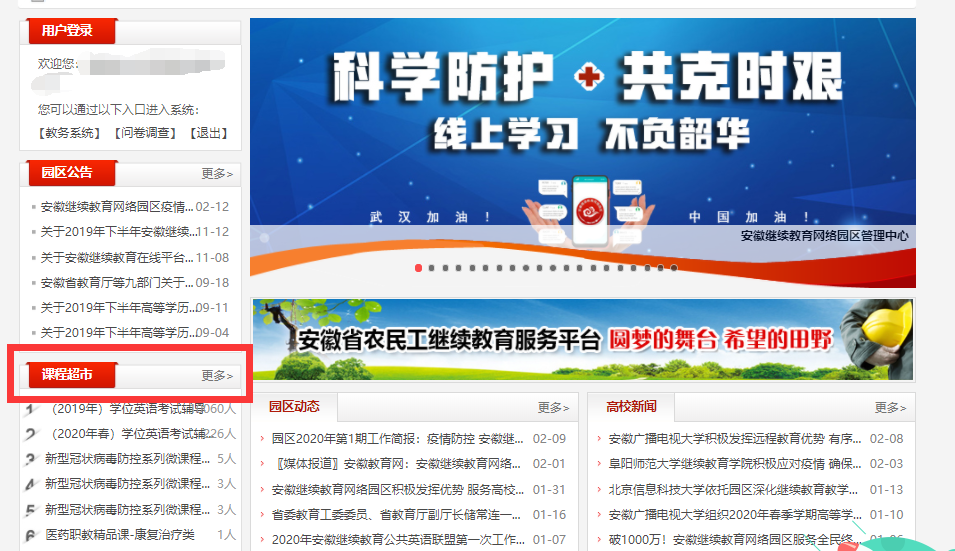Image resolution: width=955 pixels, height=551 pixels.
Task: Select the first red carousel dot
Action: pyautogui.click(x=418, y=268)
